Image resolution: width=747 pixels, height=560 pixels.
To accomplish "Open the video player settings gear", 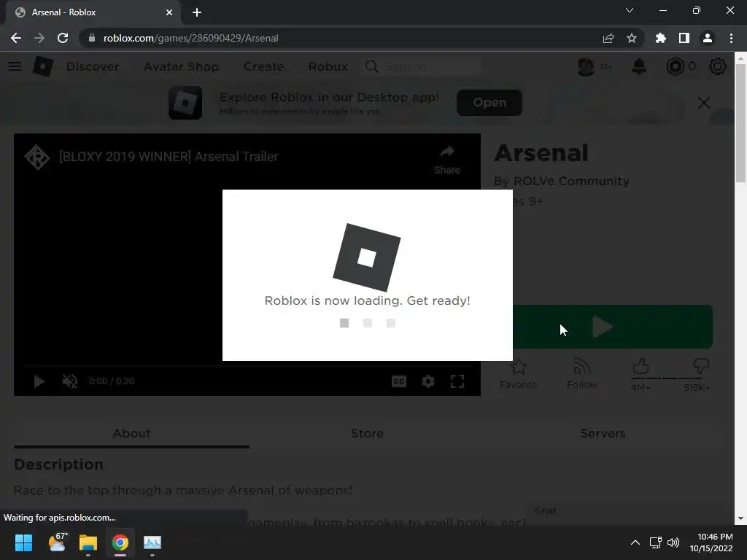I will point(427,381).
